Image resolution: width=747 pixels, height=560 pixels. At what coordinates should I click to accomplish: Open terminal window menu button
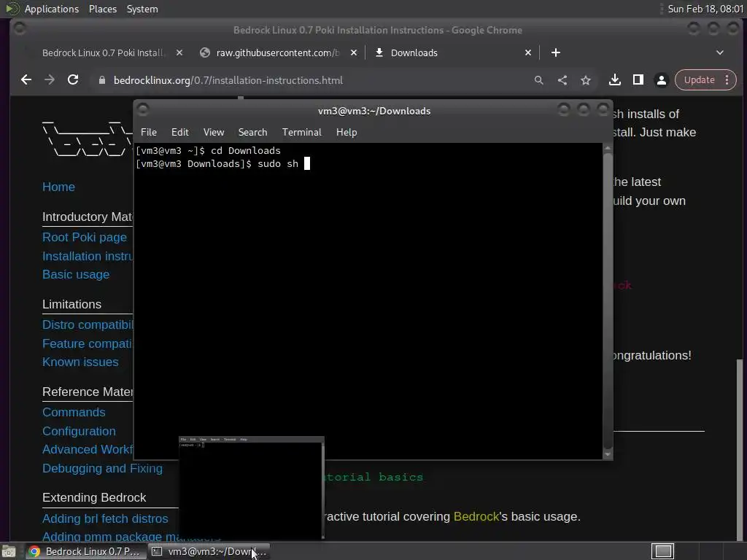[142, 110]
